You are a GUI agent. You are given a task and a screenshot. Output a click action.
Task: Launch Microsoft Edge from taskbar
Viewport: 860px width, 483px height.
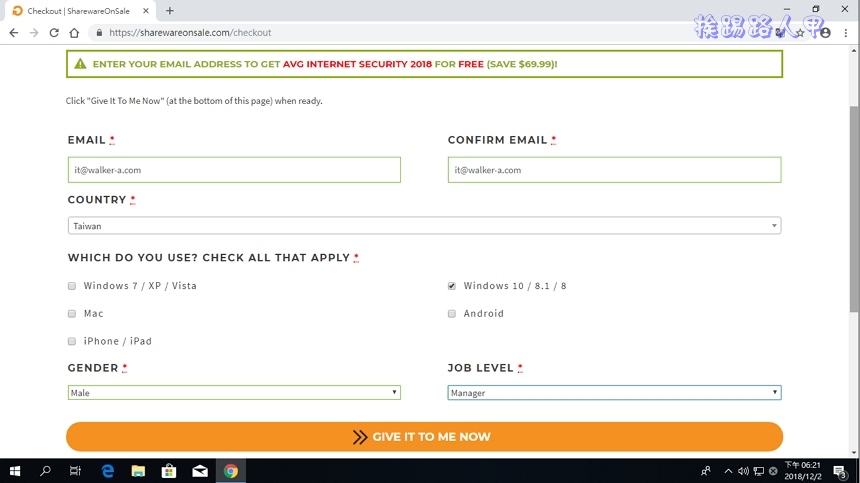[108, 471]
